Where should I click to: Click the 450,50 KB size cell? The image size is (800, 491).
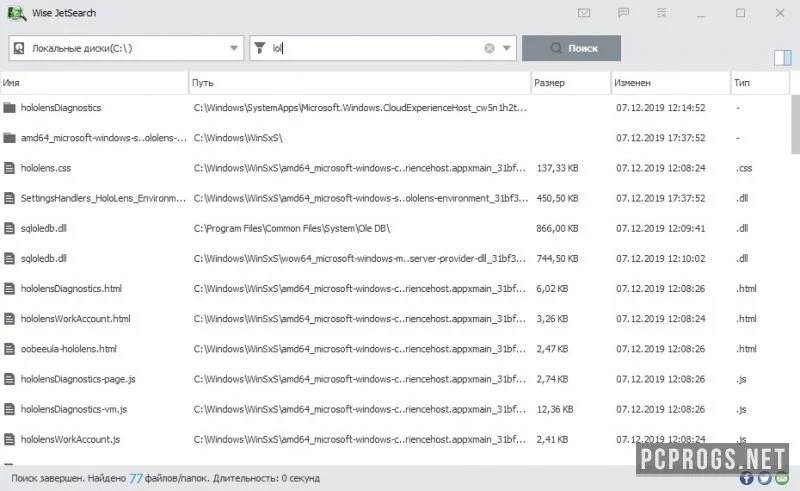(557, 198)
